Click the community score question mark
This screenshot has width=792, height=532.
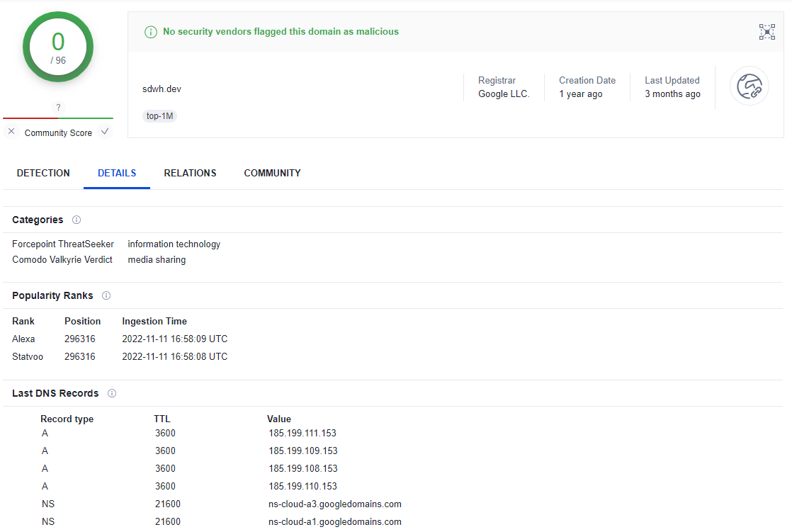(58, 108)
